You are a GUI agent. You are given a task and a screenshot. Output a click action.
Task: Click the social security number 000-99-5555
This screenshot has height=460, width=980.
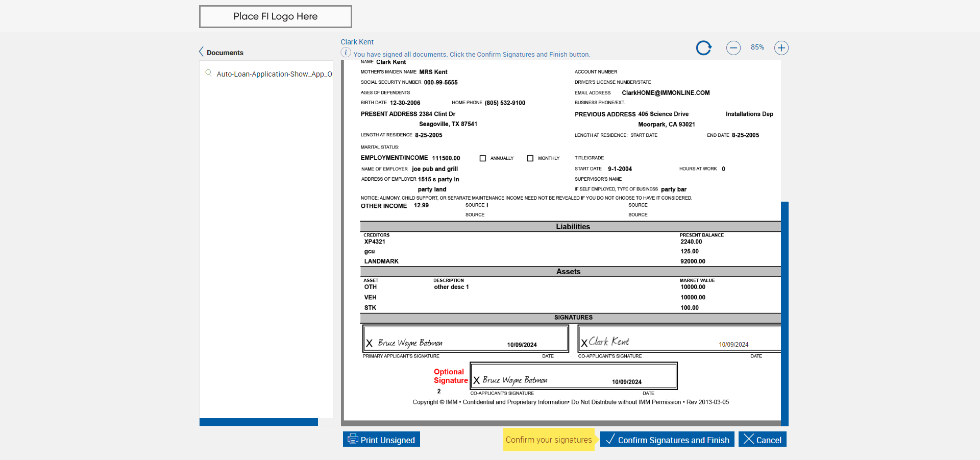(x=440, y=83)
